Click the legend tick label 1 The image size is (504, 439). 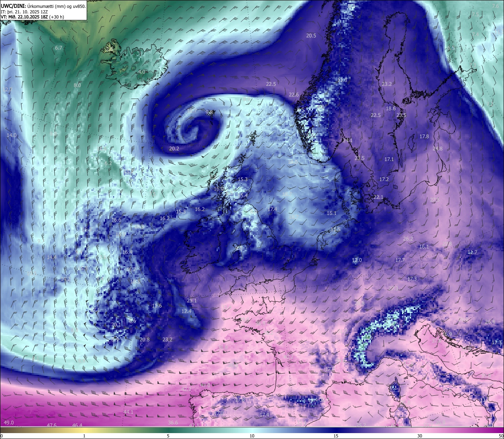click(84, 436)
